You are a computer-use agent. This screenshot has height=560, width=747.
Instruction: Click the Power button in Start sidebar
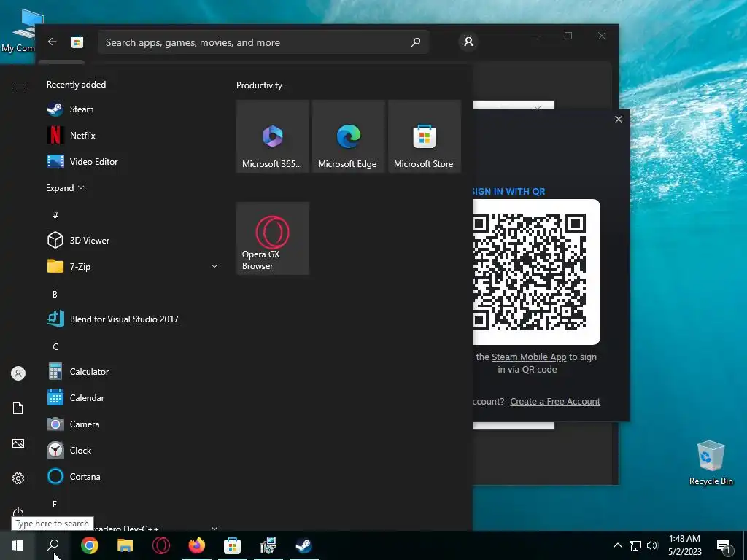[18, 512]
